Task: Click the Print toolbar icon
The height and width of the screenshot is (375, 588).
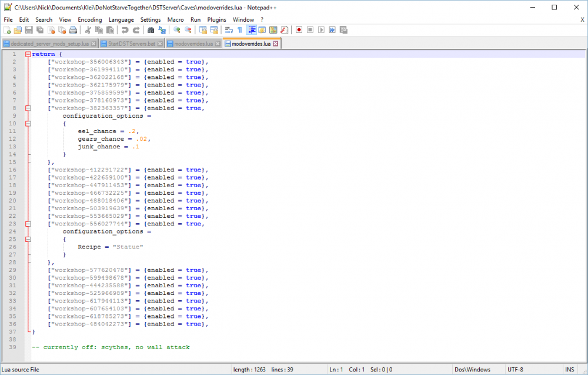Action: tap(73, 30)
